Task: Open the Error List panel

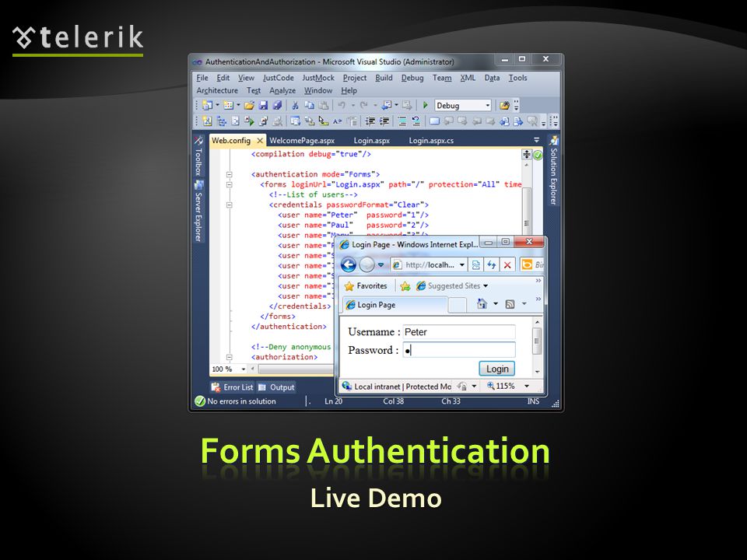Action: [233, 387]
